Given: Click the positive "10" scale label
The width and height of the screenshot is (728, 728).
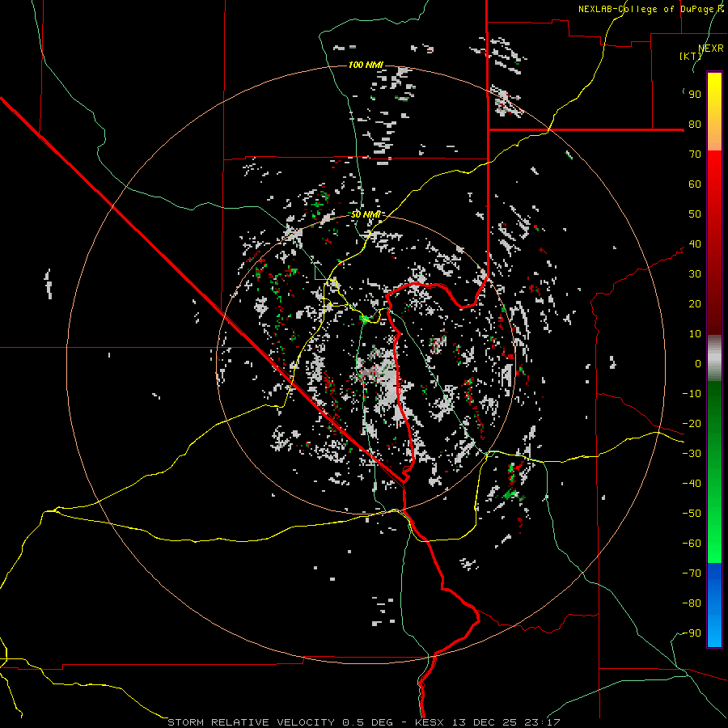Looking at the screenshot, I should click(695, 334).
